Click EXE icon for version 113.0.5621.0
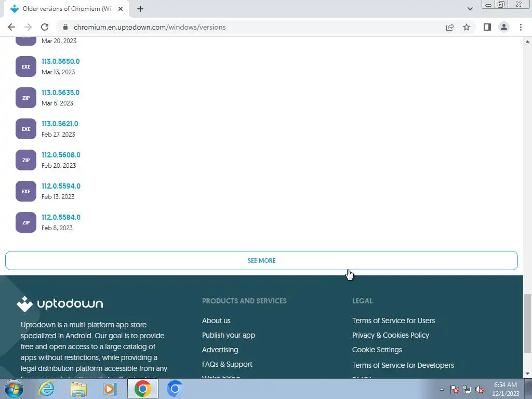Screen dimensions: 532x399 pyautogui.click(x=26, y=129)
